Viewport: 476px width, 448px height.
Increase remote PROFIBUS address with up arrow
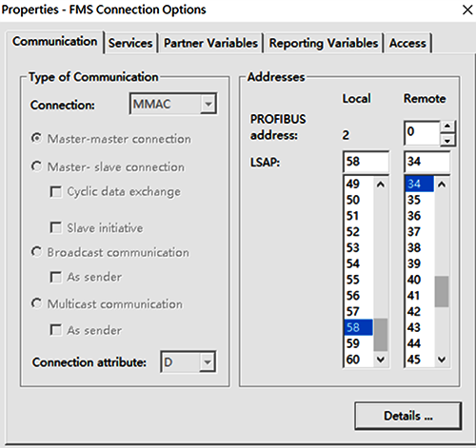[447, 127]
